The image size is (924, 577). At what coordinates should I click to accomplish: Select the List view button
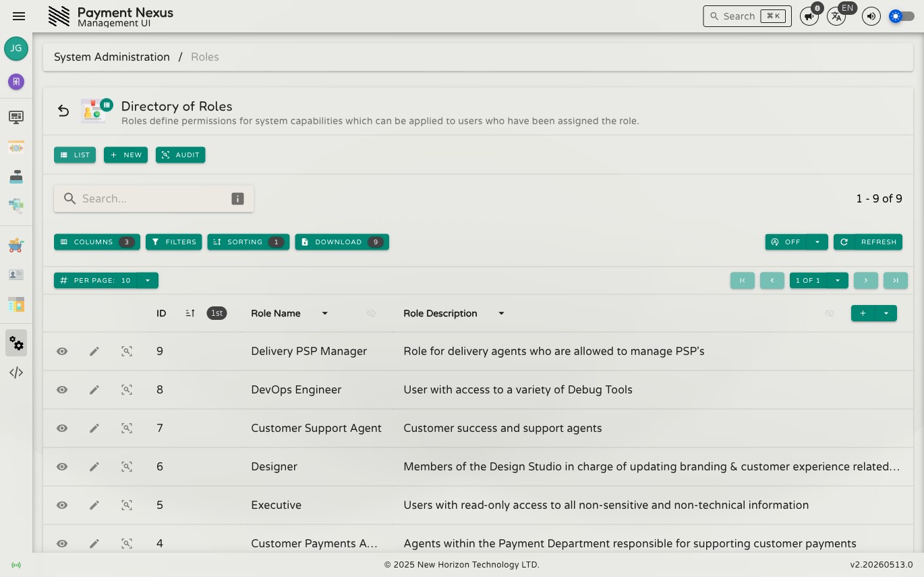(75, 155)
